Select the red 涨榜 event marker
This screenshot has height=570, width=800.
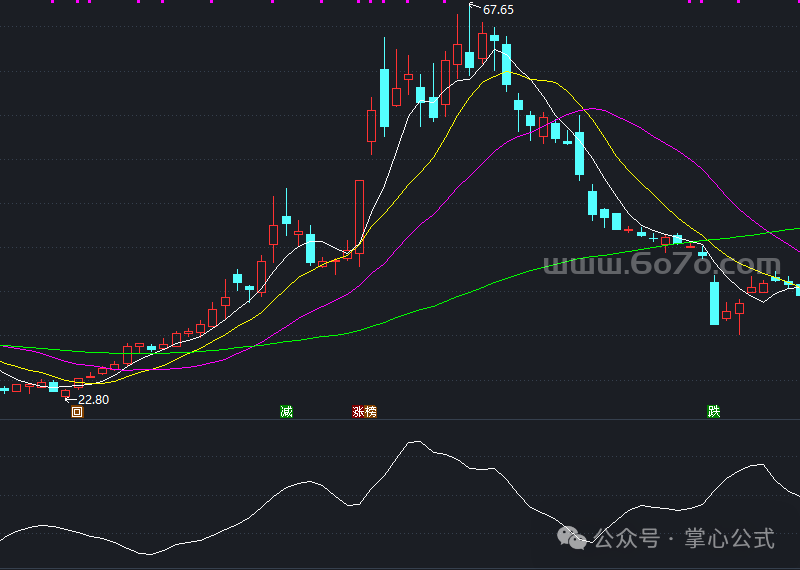tap(364, 412)
